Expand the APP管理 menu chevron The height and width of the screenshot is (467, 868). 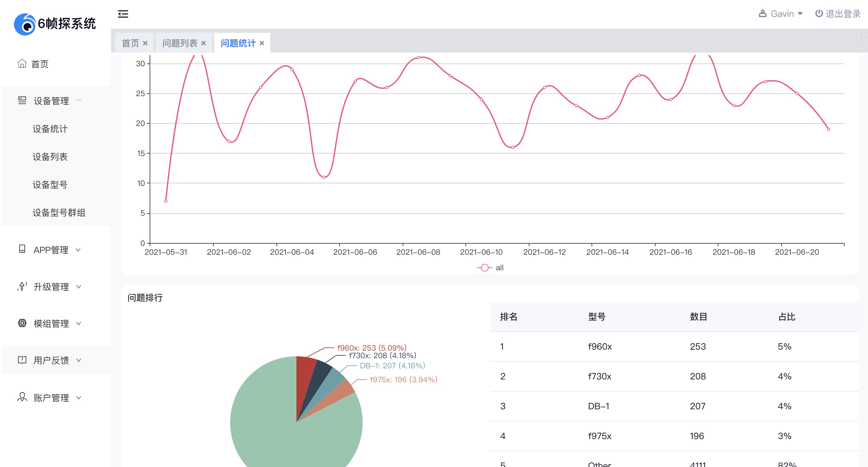(78, 250)
